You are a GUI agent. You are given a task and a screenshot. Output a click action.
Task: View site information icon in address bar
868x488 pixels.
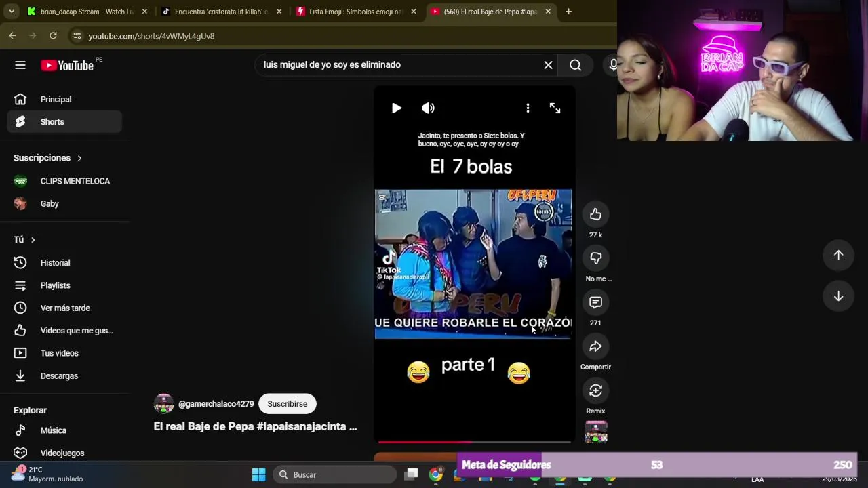pos(77,35)
